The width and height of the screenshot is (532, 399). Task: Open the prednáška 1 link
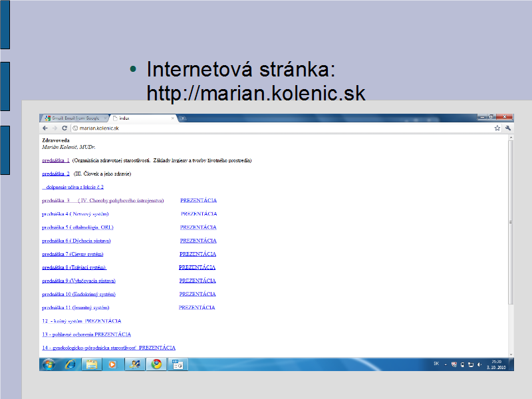point(56,160)
